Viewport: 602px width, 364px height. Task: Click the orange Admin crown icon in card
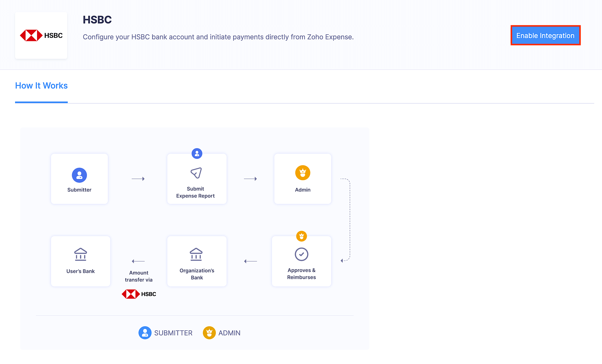(303, 173)
